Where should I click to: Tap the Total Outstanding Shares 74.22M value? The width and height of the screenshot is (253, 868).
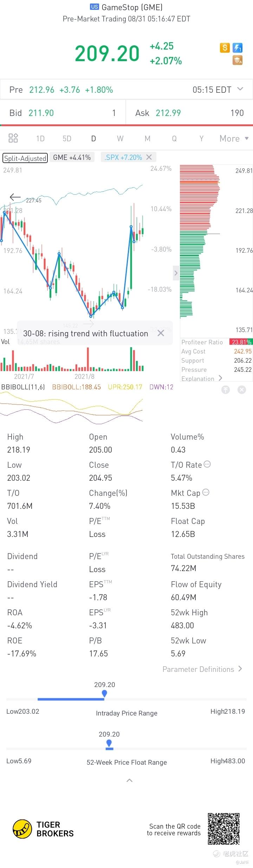[183, 568]
